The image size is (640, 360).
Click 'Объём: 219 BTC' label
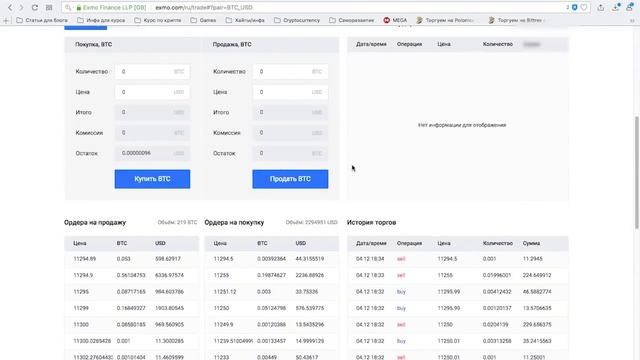click(177, 222)
